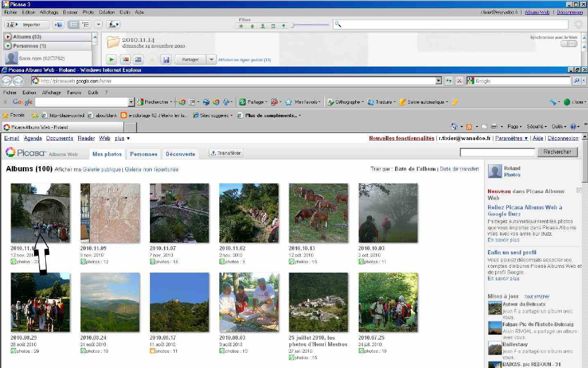Open the Création menu in Picasa
The image size is (588, 368).
(x=107, y=12)
